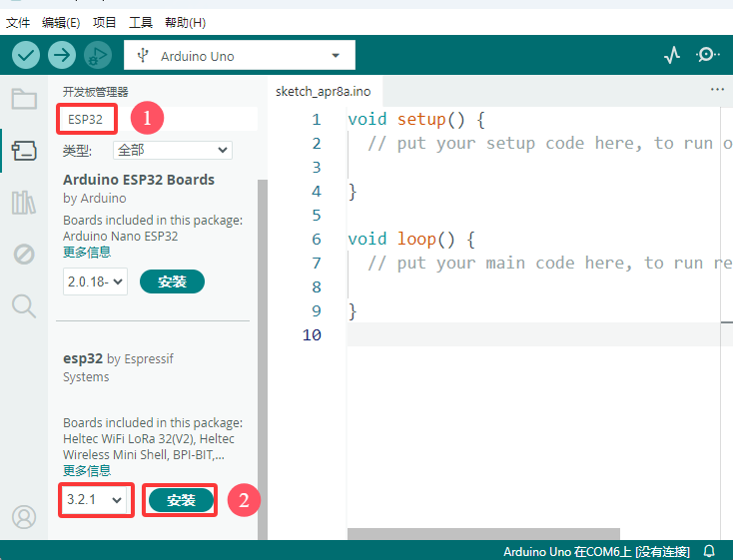Install Arduino ESP32 Boards package
Viewport: 734px width, 560px height.
pos(172,281)
